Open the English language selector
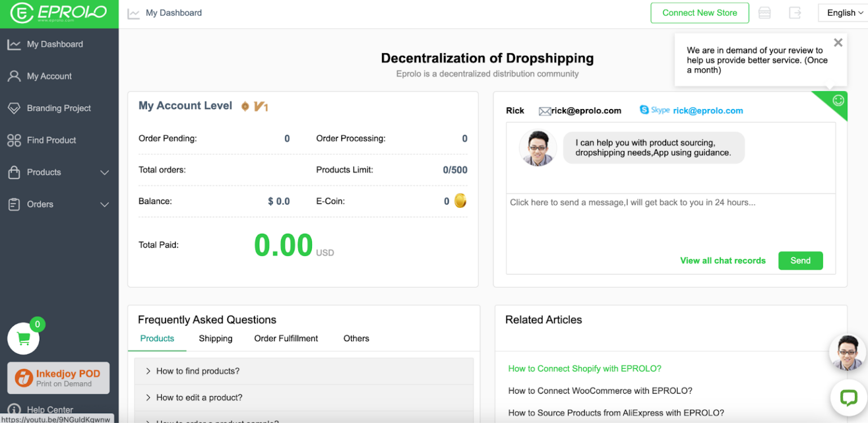 pyautogui.click(x=843, y=12)
